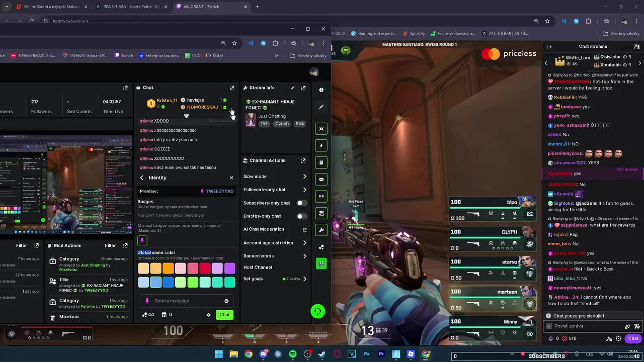Open the Všechny záložky folder in front window
Image resolution: width=644 pixels, height=362 pixels.
tap(308, 56)
